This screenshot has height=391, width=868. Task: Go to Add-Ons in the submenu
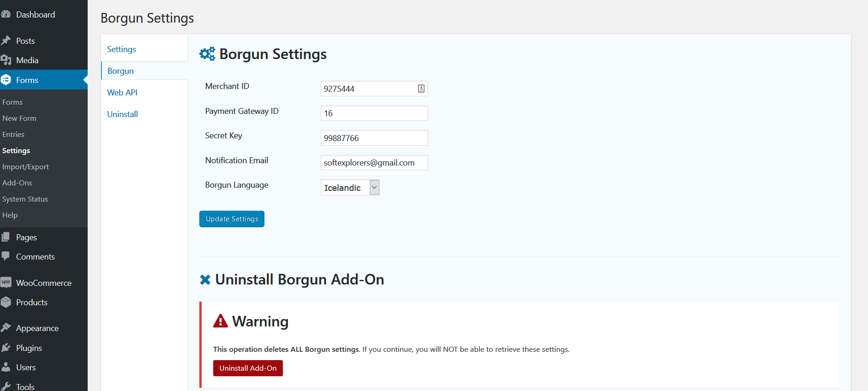[17, 183]
